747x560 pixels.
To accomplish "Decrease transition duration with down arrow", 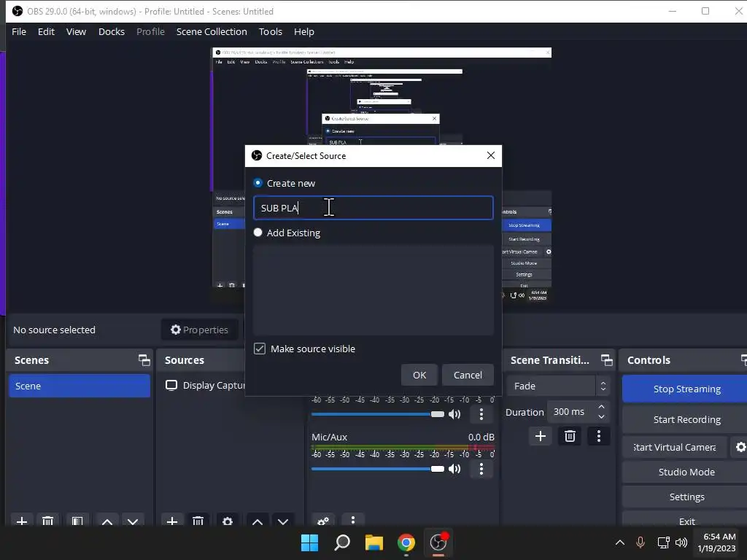I will pyautogui.click(x=601, y=416).
